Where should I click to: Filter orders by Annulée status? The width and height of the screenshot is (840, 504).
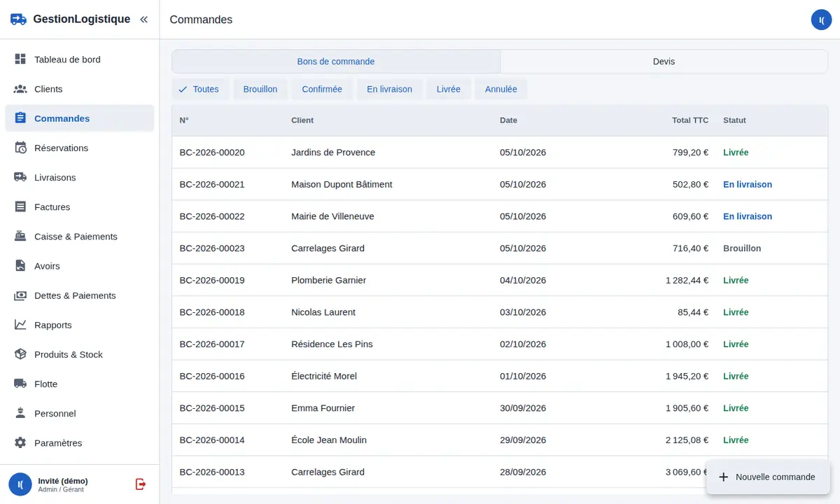tap(500, 89)
